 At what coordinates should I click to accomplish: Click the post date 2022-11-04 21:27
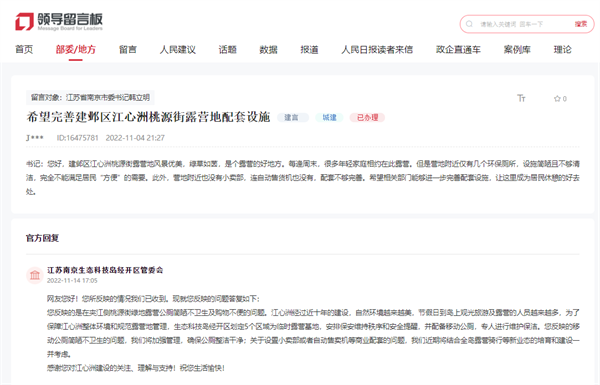pyautogui.click(x=135, y=138)
